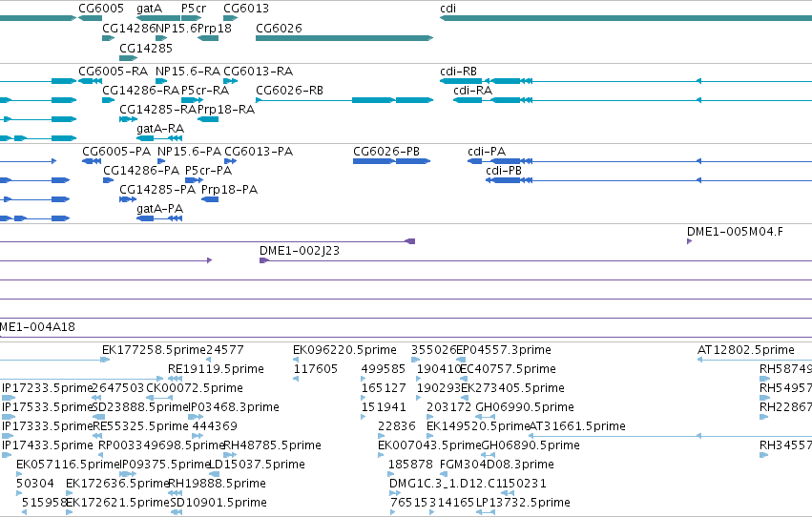Click the FGM304D08.3prime EST label
This screenshot has width=812, height=517.
497,465
